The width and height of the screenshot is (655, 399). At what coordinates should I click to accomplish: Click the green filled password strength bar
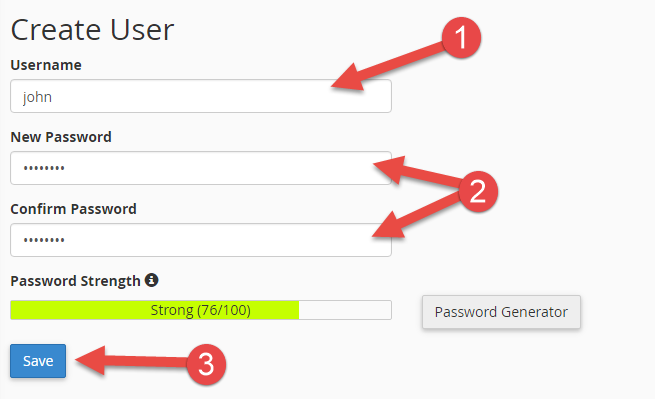[x=155, y=310]
